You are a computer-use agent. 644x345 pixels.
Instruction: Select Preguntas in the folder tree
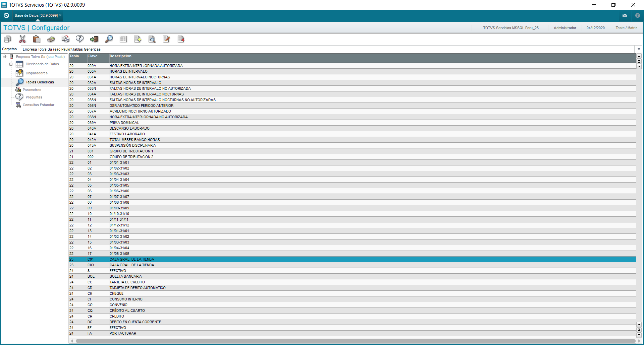point(34,97)
